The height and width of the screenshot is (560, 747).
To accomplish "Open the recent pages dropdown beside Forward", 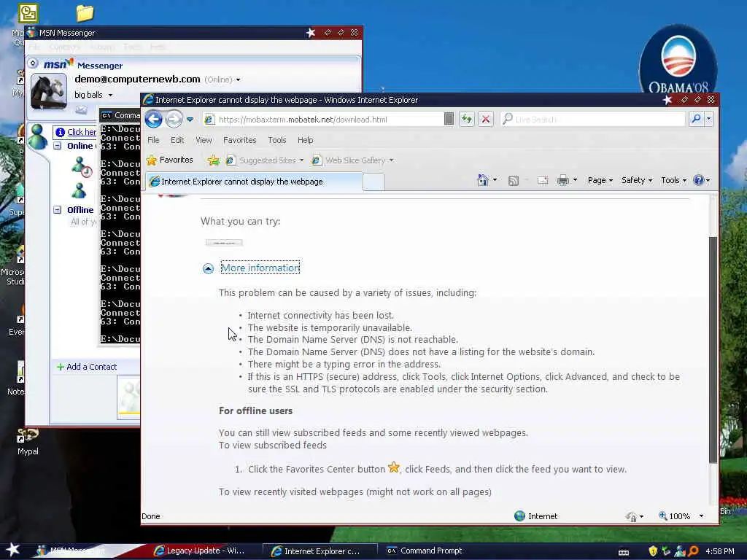I will click(x=190, y=119).
